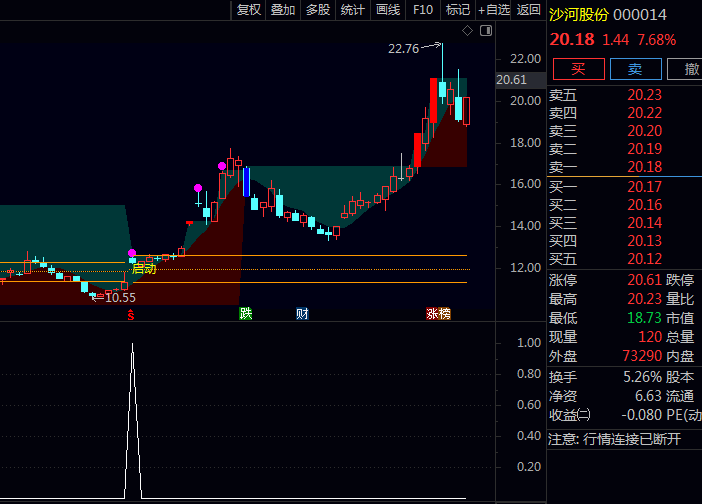Click the green 跌 event marker
This screenshot has width=702, height=504.
point(245,314)
